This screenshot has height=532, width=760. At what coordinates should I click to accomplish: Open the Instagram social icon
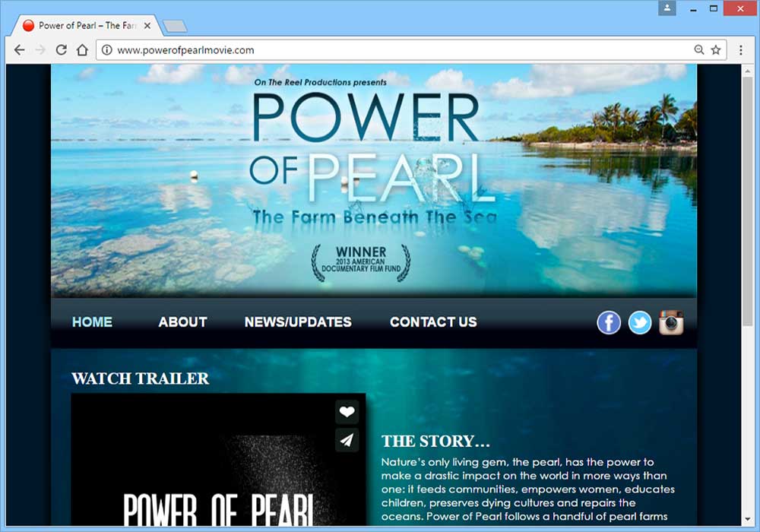point(671,323)
